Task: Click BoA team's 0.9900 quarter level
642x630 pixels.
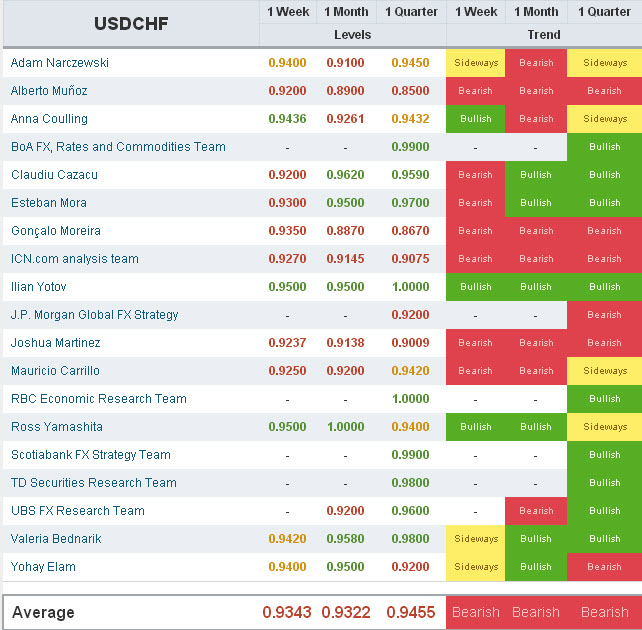Action: point(410,147)
